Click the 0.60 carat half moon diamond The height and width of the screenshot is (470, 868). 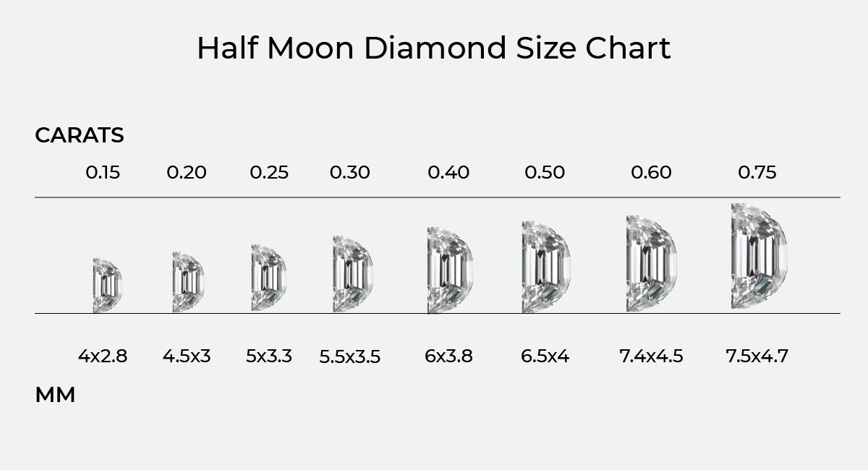(x=651, y=263)
